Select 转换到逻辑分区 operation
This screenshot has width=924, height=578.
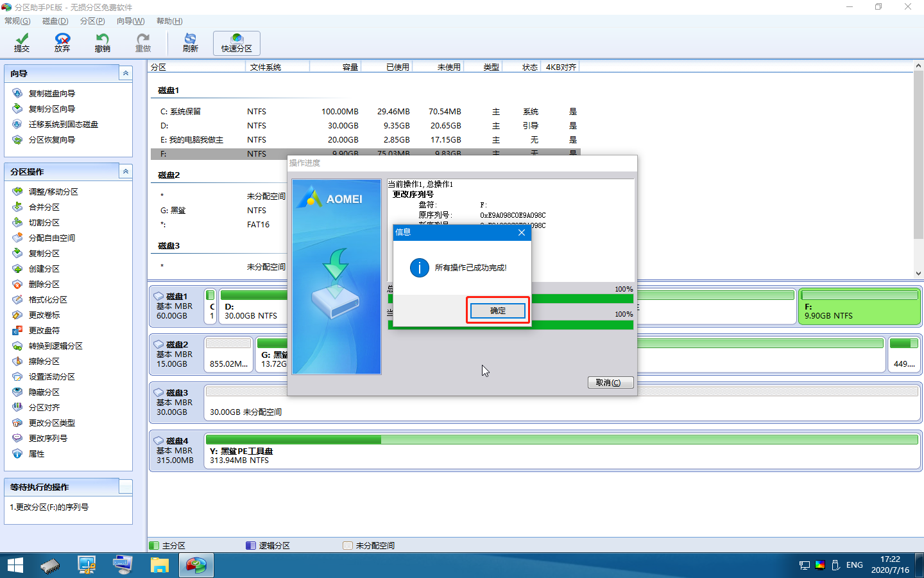tap(55, 346)
